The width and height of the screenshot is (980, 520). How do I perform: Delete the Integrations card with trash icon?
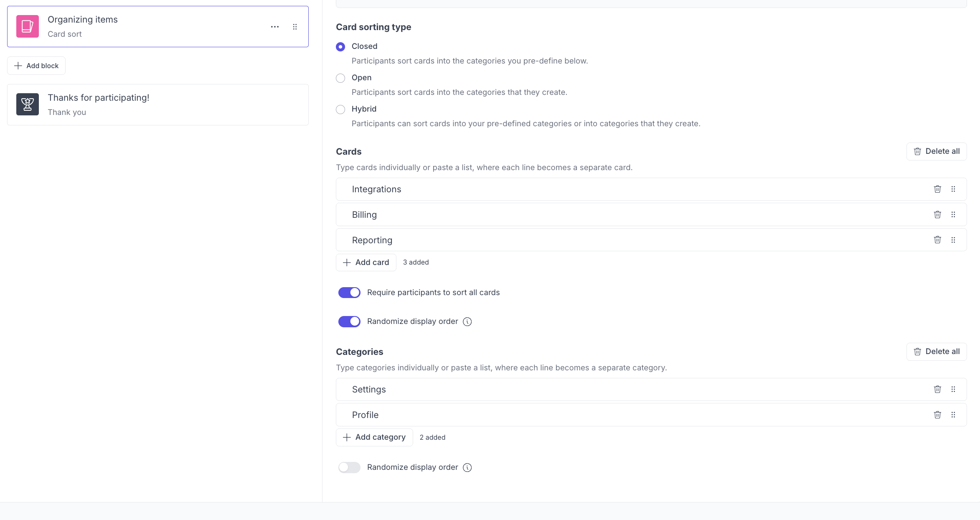(937, 189)
